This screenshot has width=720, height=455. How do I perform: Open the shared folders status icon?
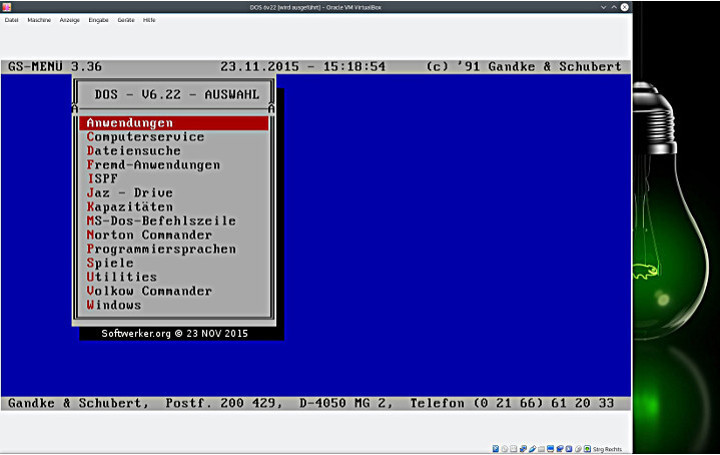[x=541, y=449]
